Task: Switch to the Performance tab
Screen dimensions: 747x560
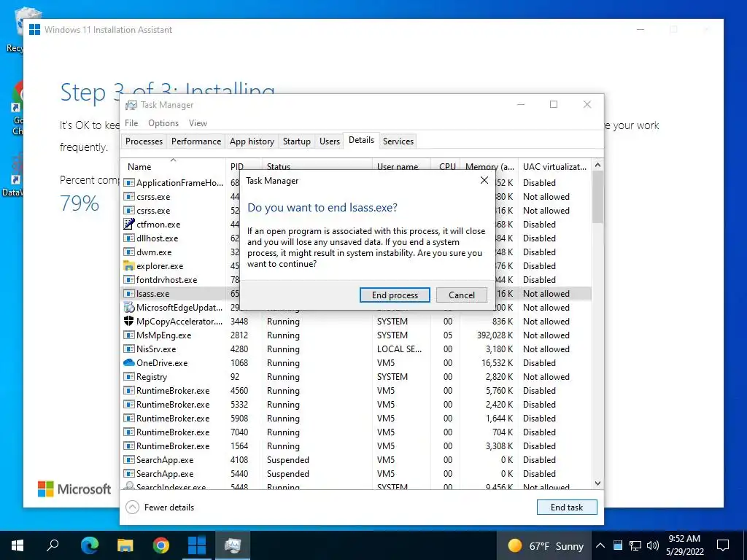Action: (196, 141)
